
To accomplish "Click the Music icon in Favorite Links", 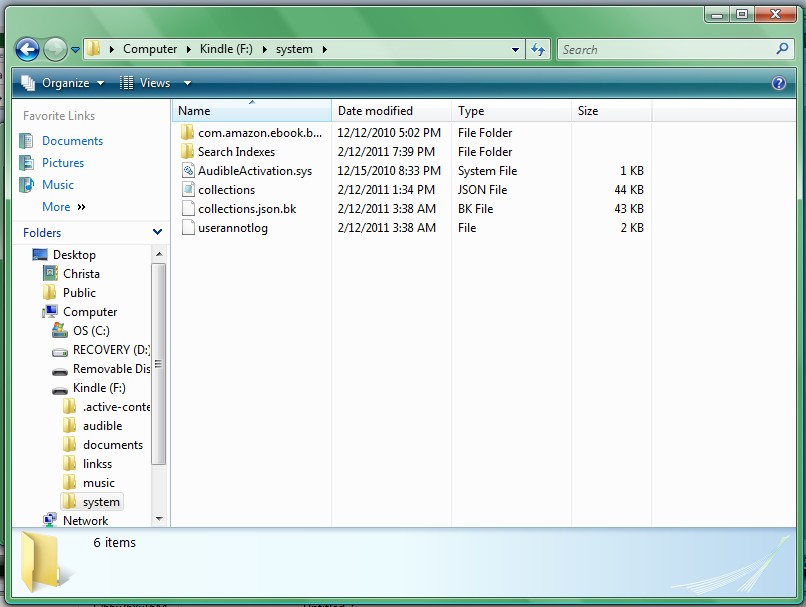I will point(26,185).
